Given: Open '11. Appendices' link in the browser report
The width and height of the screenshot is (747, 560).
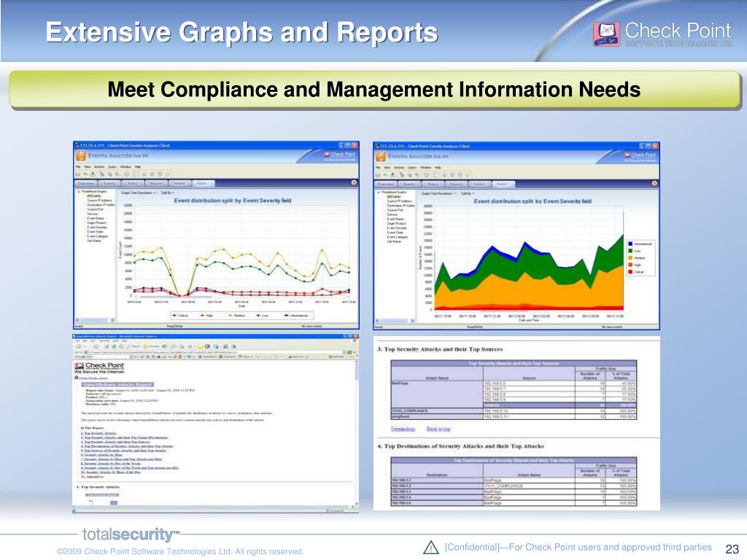Looking at the screenshot, I should [x=92, y=477].
